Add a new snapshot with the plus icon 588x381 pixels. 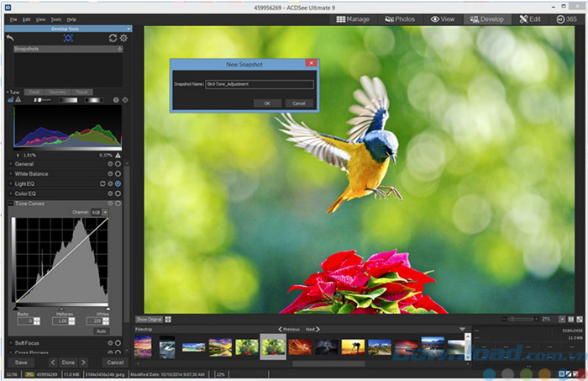pyautogui.click(x=119, y=50)
